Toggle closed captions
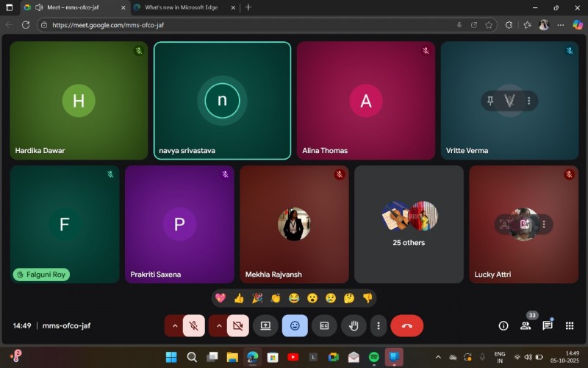 (324, 325)
